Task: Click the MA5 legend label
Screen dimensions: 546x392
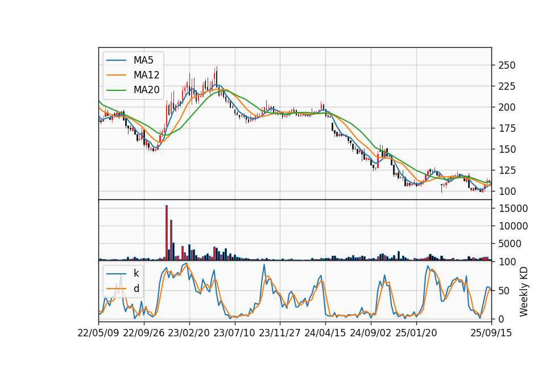Action: tap(143, 60)
